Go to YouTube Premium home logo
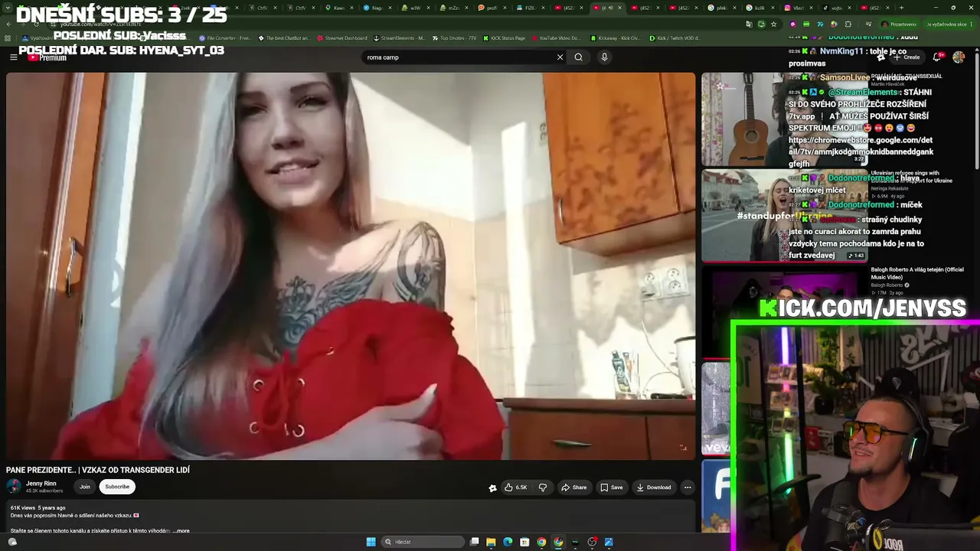980x551 pixels. (x=47, y=57)
